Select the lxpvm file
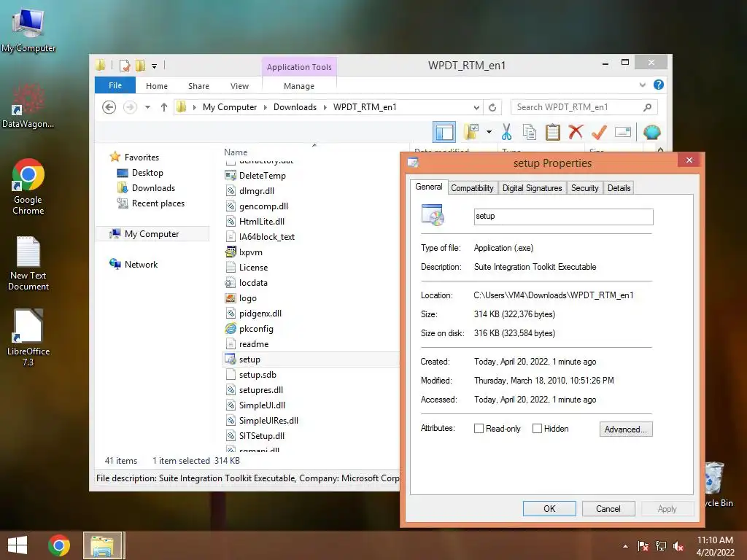The image size is (747, 560). click(x=251, y=252)
